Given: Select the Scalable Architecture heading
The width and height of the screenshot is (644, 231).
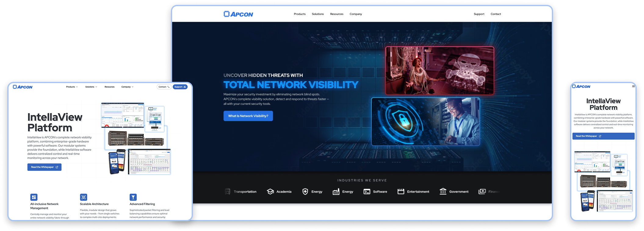Looking at the screenshot, I should pyautogui.click(x=94, y=204).
